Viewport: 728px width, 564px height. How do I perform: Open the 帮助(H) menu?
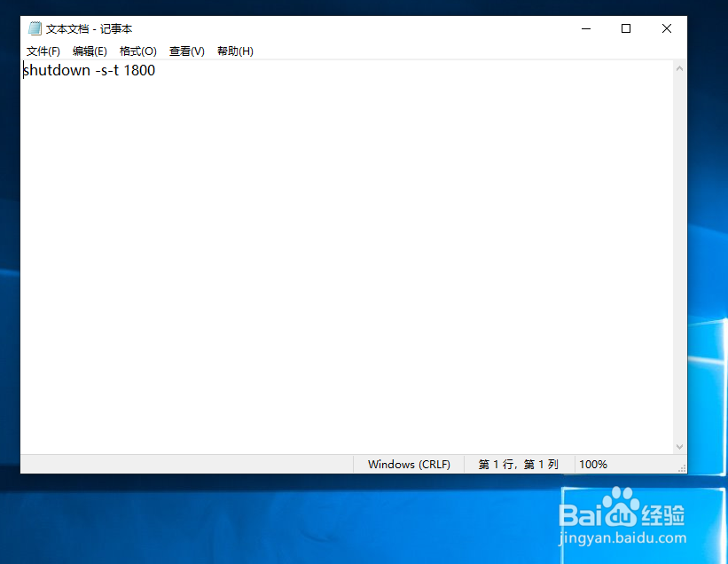(x=234, y=51)
